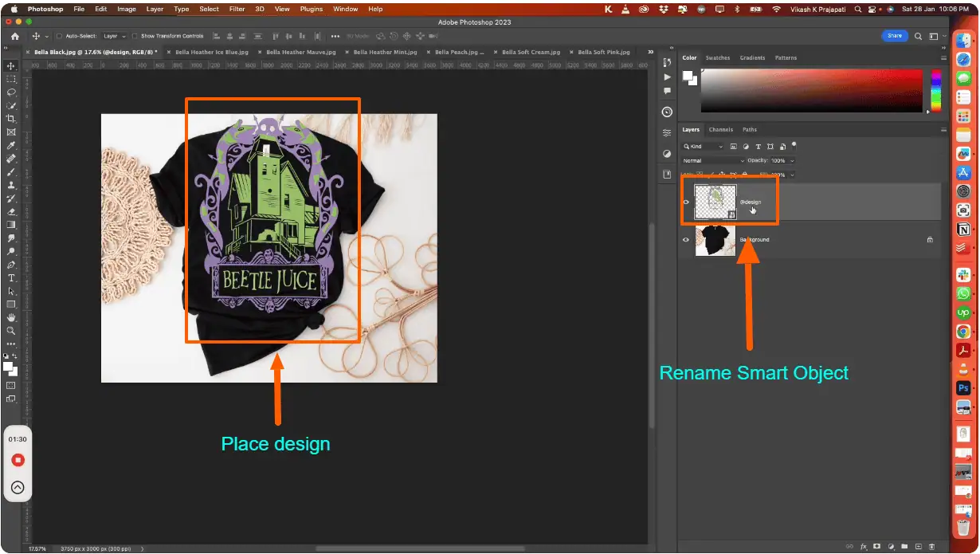Stop the screen recording
The height and width of the screenshot is (554, 980).
pyautogui.click(x=18, y=461)
